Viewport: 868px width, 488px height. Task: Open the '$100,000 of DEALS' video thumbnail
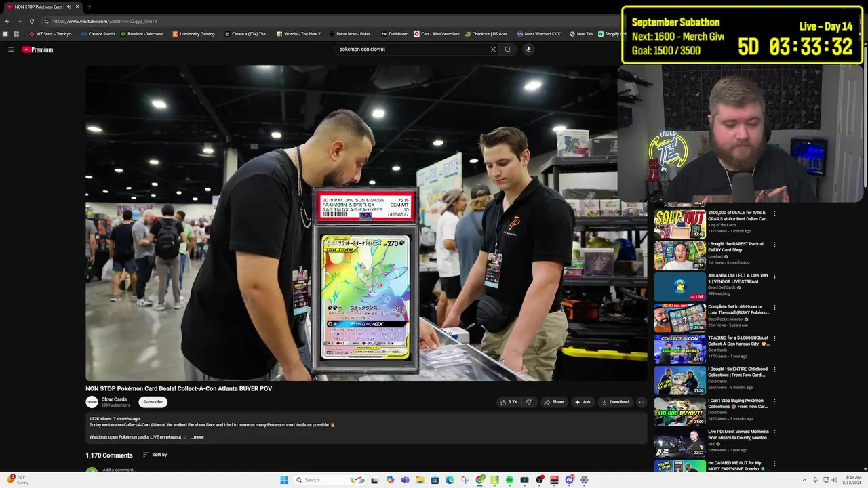[679, 224]
